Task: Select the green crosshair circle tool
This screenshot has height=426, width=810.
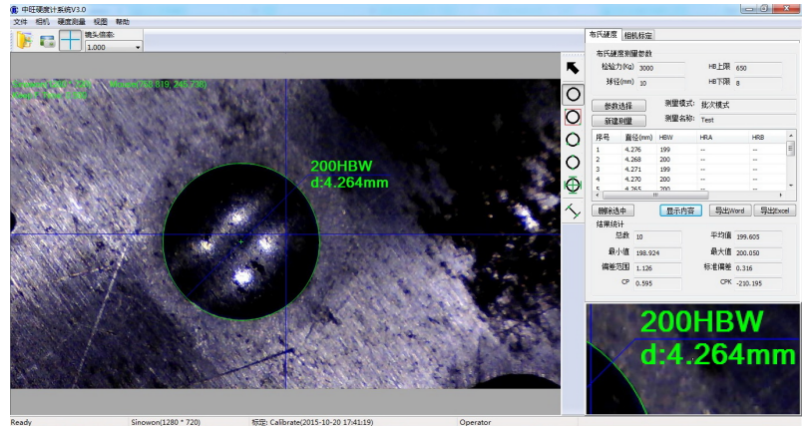Action: click(573, 185)
